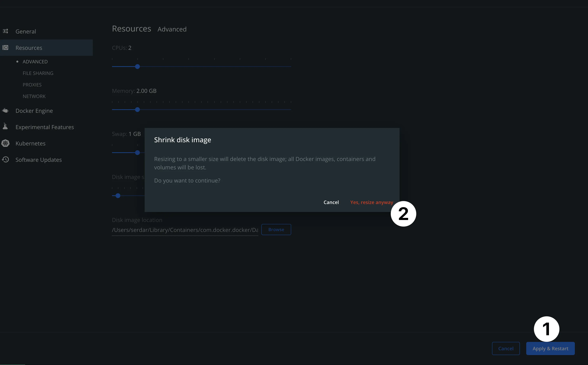The height and width of the screenshot is (365, 588).
Task: Click the Docker Engine icon
Action: pyautogui.click(x=5, y=111)
